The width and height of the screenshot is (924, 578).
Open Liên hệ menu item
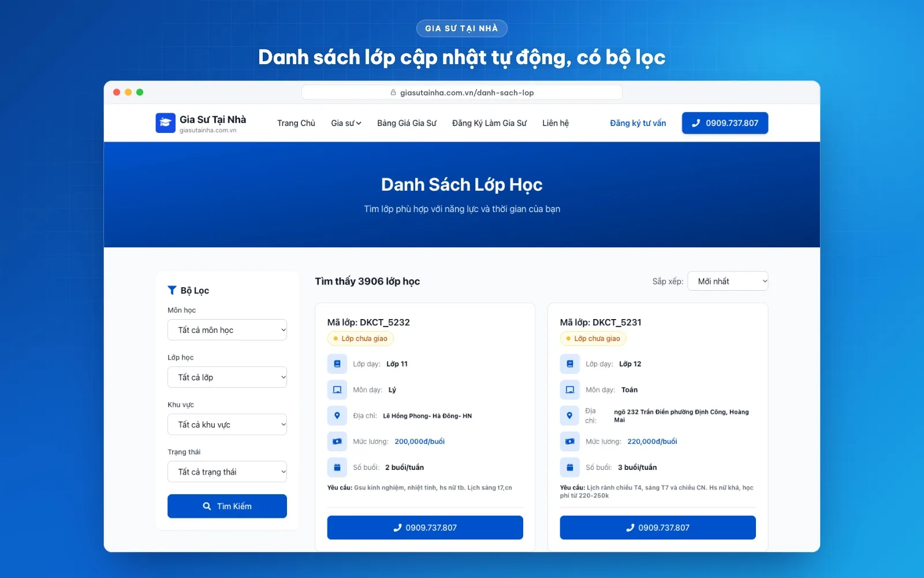556,123
